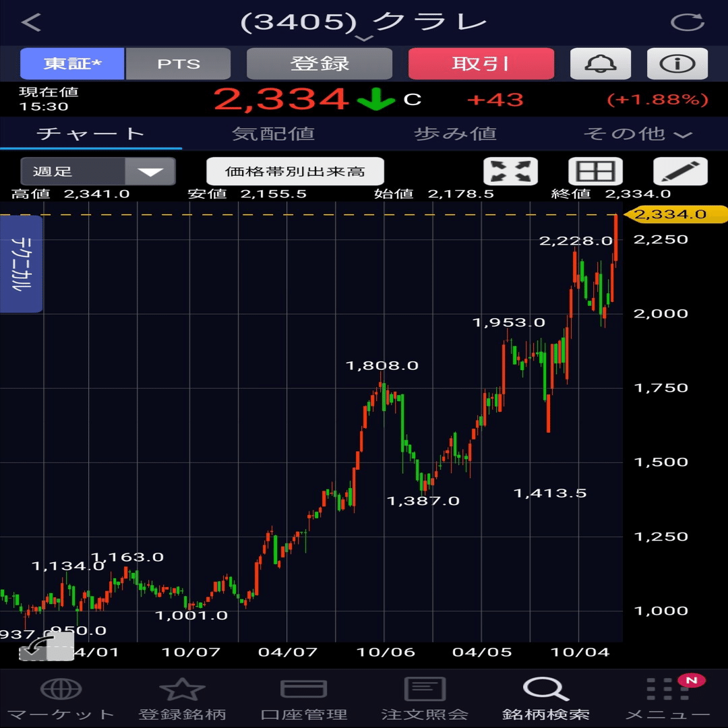Viewport: 728px width, 728px height.
Task: Switch to the PTS market toggle
Action: click(178, 63)
